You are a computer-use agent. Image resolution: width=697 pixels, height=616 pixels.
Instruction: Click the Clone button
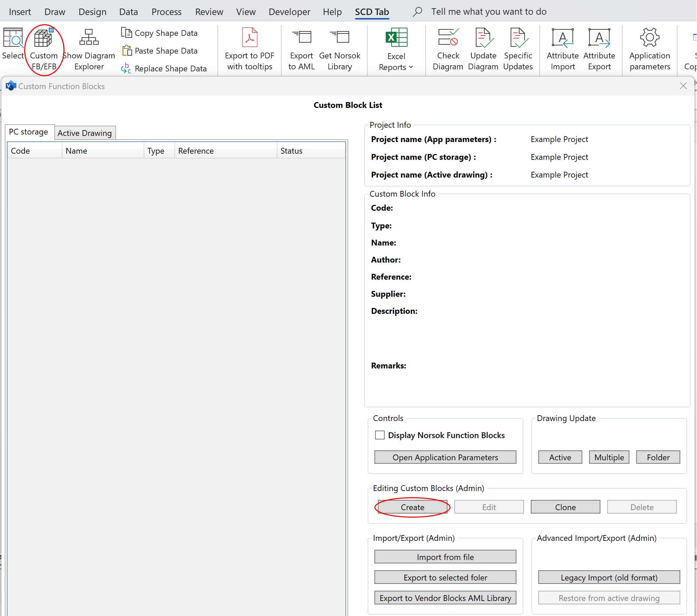pos(565,507)
